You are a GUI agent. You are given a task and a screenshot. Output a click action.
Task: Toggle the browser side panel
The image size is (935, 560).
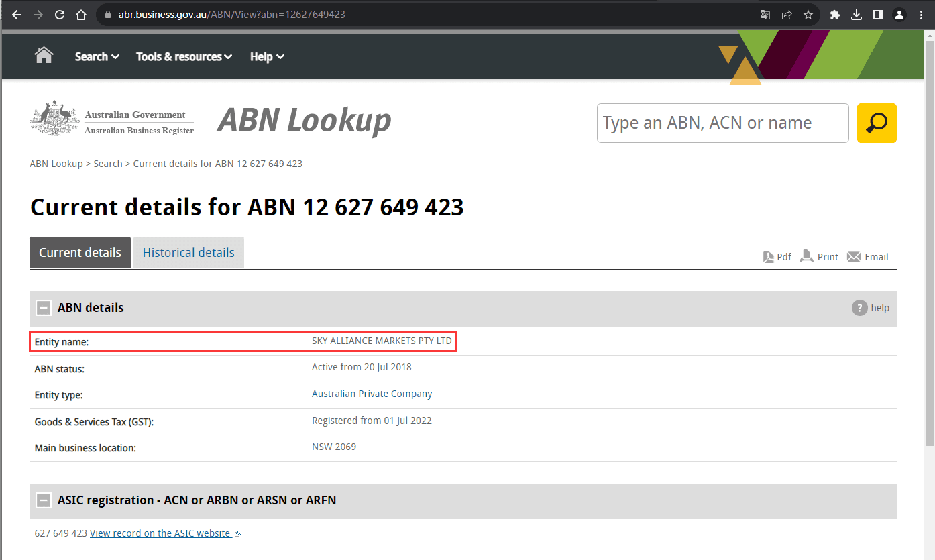pos(878,14)
